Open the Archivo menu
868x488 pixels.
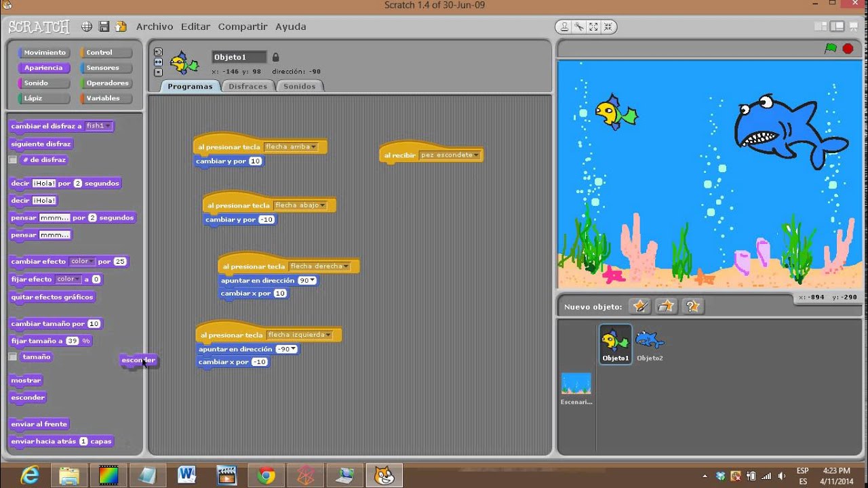click(x=155, y=26)
